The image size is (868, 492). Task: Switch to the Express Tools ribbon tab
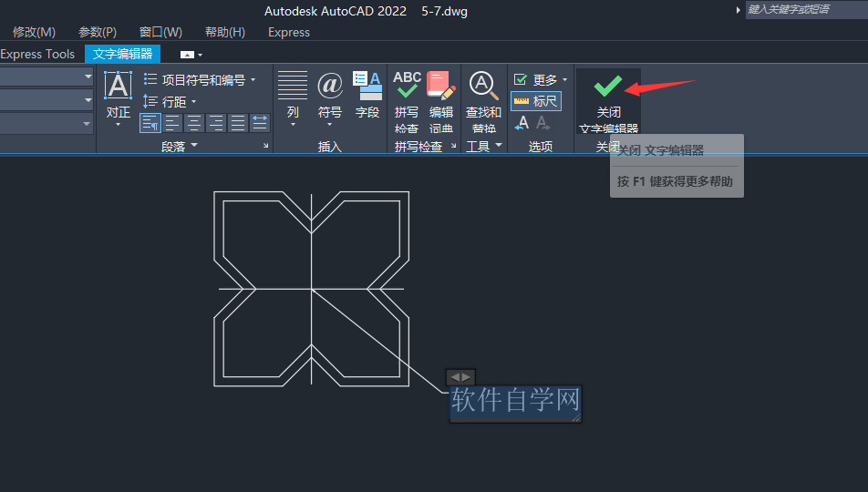point(37,55)
